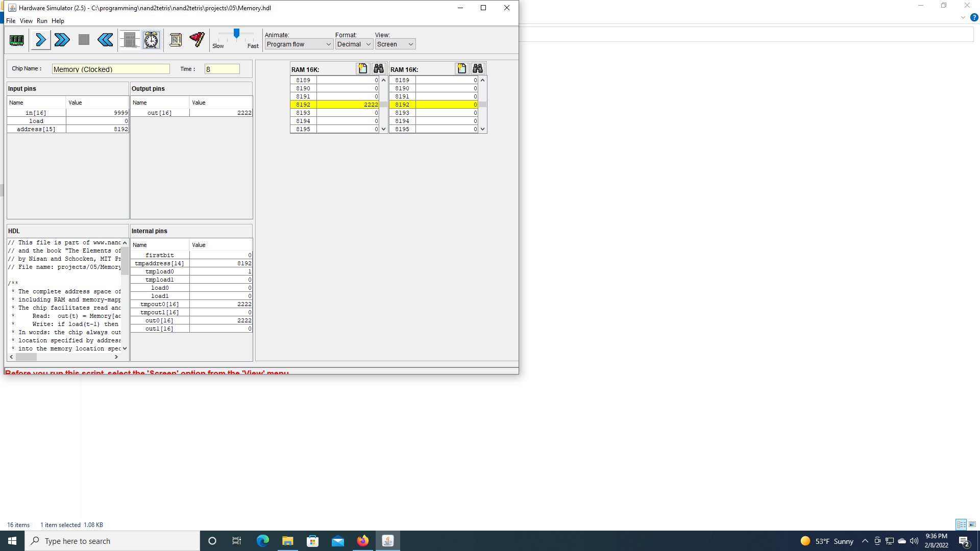The height and width of the screenshot is (551, 980).
Task: Click the Reset rewind arrows icon
Action: 105,40
